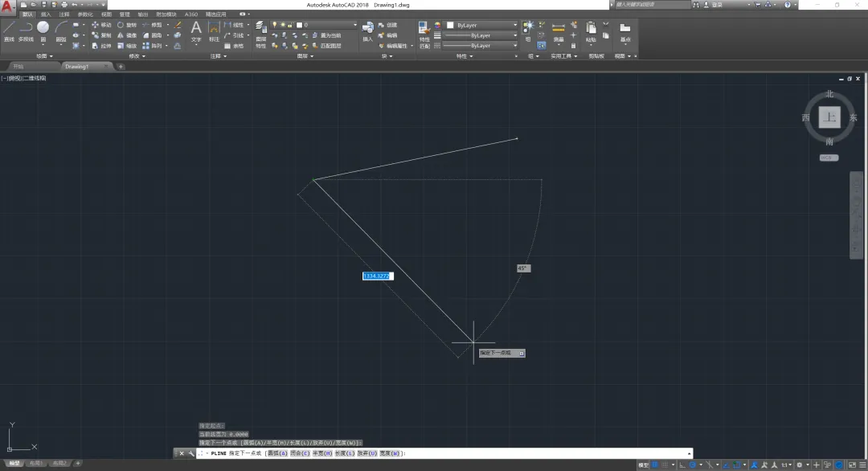Click the Insert block (插入) icon

pos(367,31)
